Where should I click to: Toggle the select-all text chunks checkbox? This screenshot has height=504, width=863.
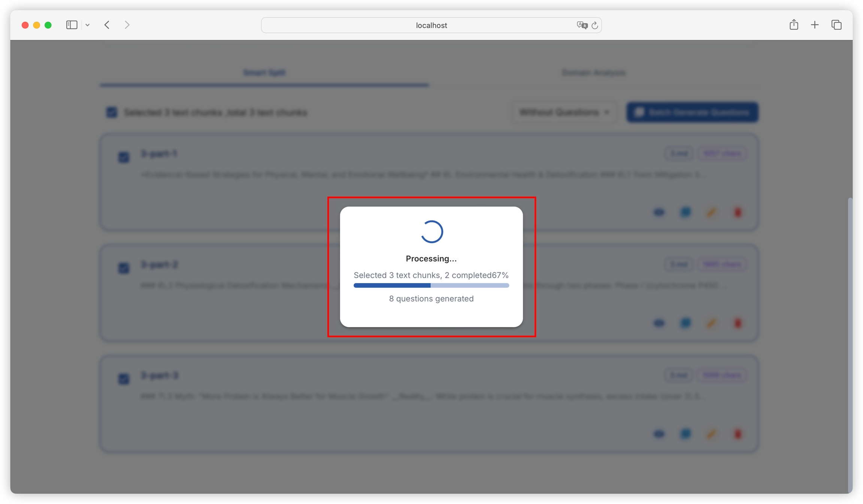click(x=112, y=112)
